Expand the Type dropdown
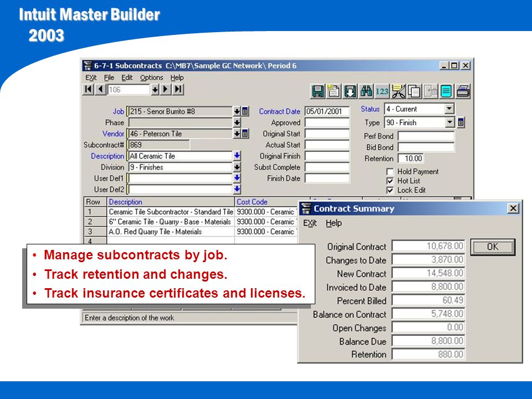Image resolution: width=532 pixels, height=399 pixels. [449, 122]
